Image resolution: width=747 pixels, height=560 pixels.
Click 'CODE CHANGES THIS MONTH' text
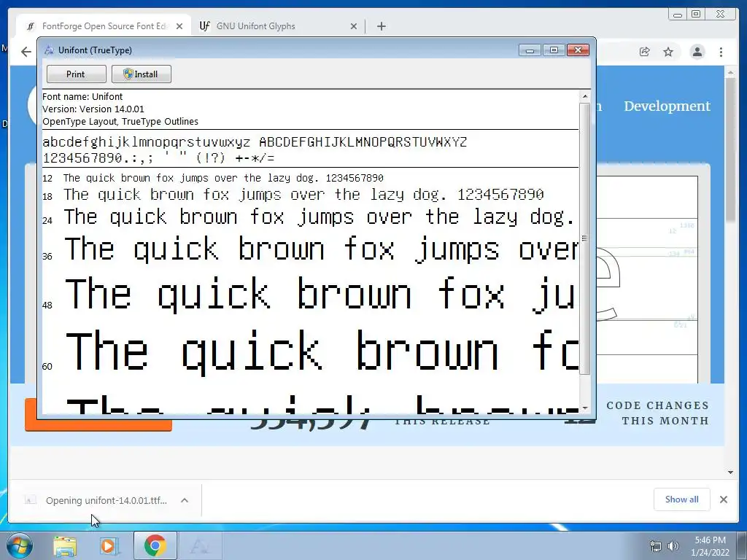(x=657, y=413)
